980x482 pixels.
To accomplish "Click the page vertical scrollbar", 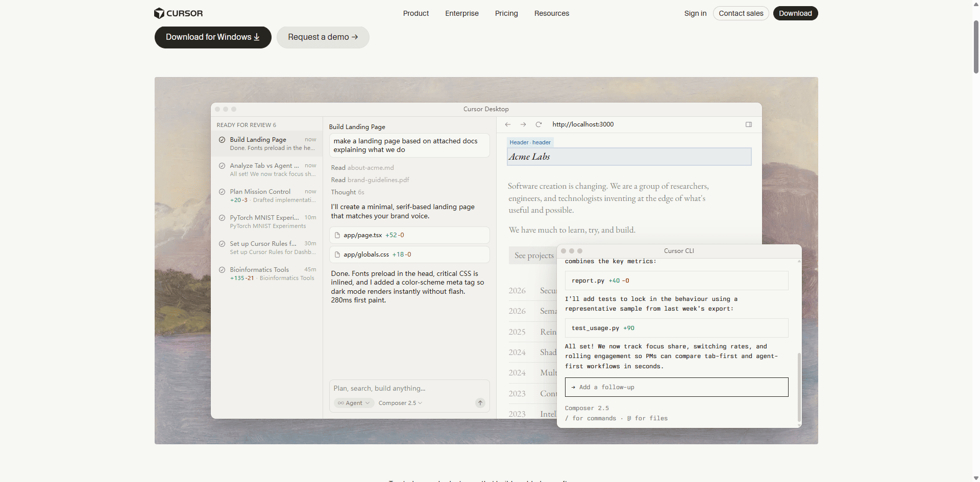I will [x=976, y=47].
